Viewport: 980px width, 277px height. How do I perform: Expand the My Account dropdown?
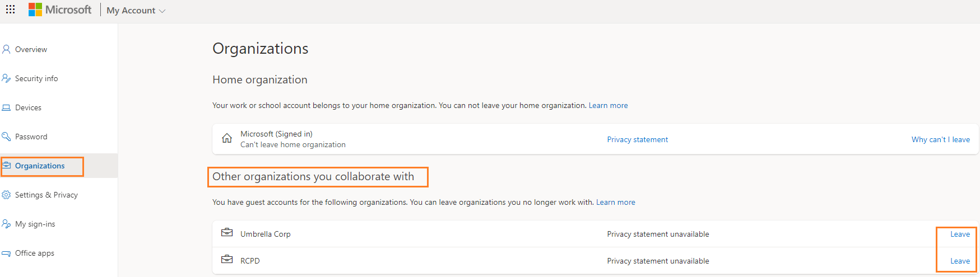click(x=136, y=11)
